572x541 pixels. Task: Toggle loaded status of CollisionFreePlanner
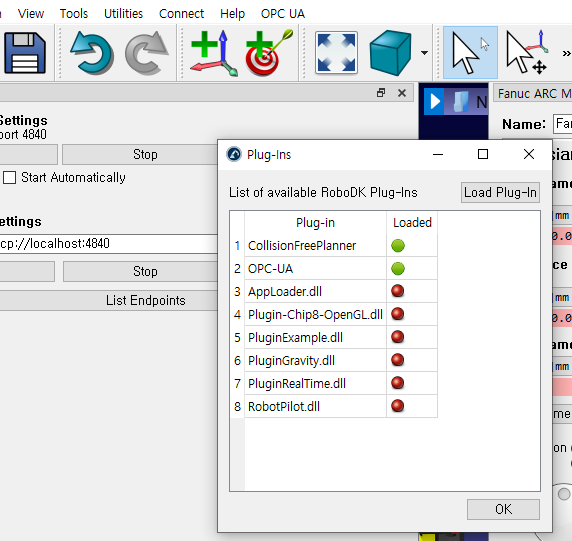point(398,246)
